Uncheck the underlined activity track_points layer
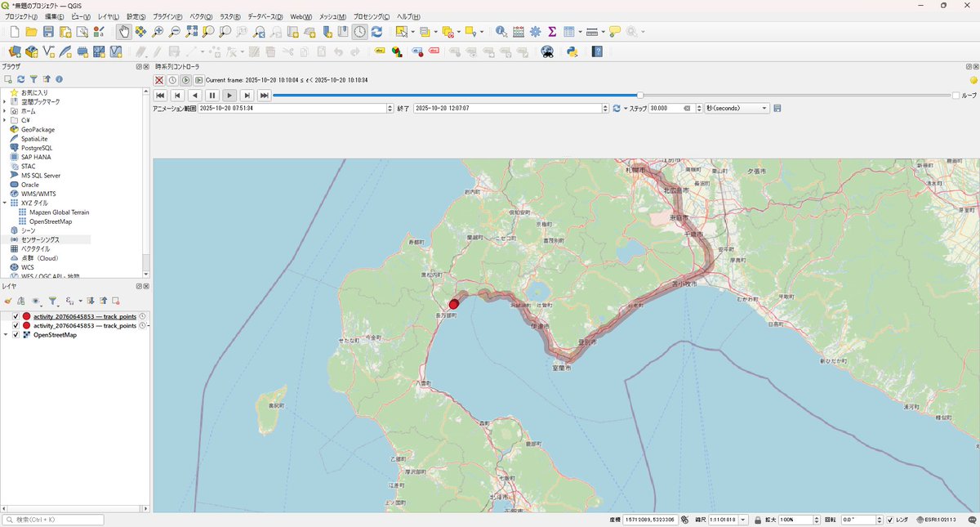The width and height of the screenshot is (980, 527). (x=16, y=316)
